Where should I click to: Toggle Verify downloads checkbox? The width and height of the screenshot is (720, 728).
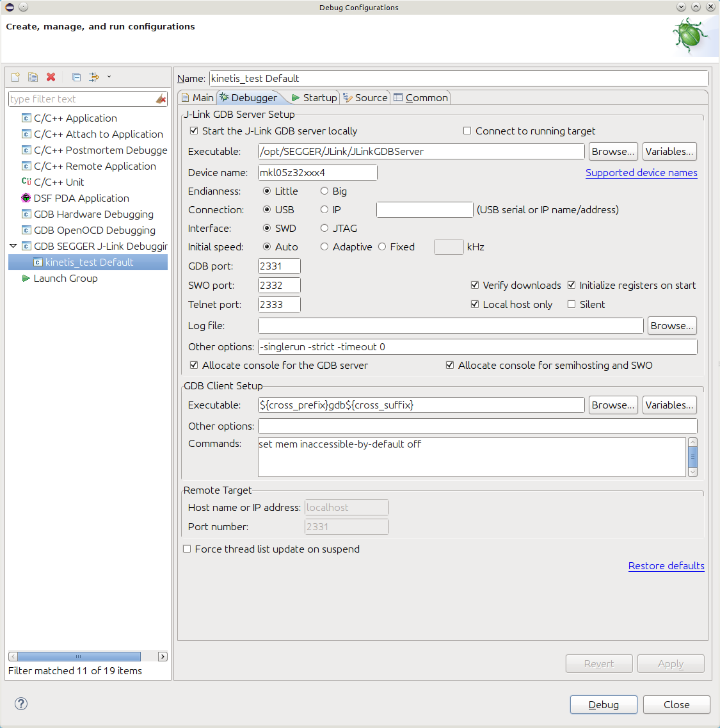coord(474,285)
